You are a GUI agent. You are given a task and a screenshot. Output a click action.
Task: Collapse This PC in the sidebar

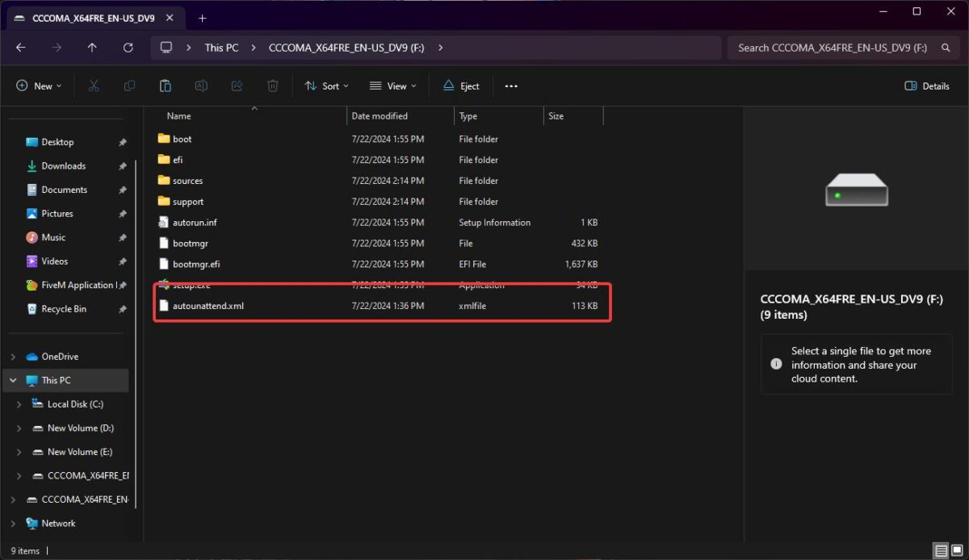11,380
